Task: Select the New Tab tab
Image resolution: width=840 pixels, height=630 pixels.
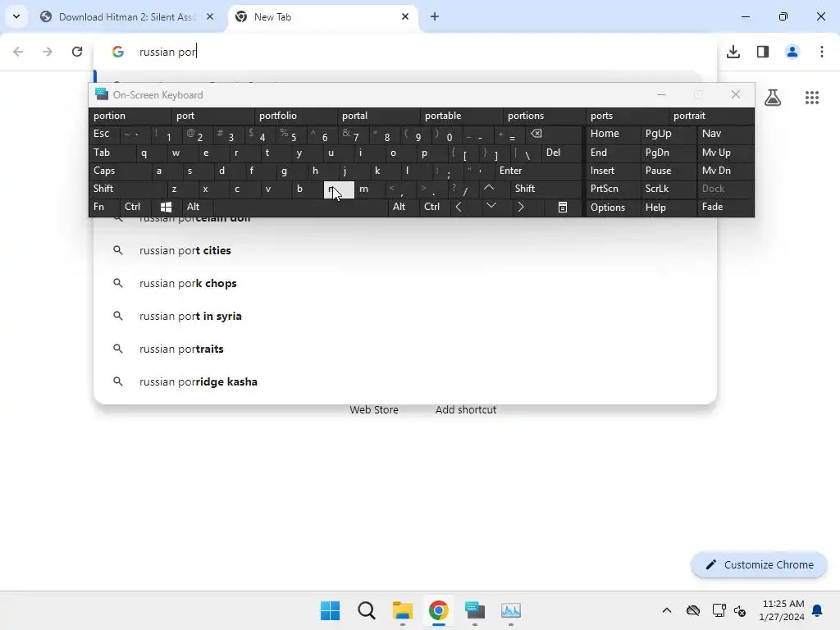Action: 323,16
